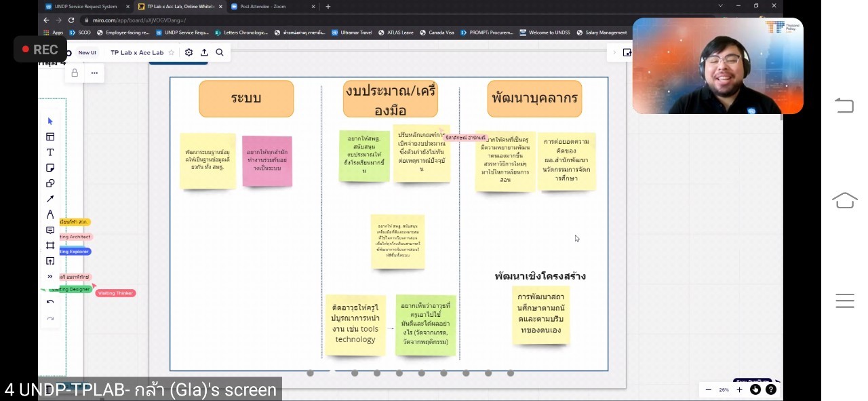Image resolution: width=868 pixels, height=401 pixels.
Task: Open the Canada Visa bookmark
Action: coord(437,32)
